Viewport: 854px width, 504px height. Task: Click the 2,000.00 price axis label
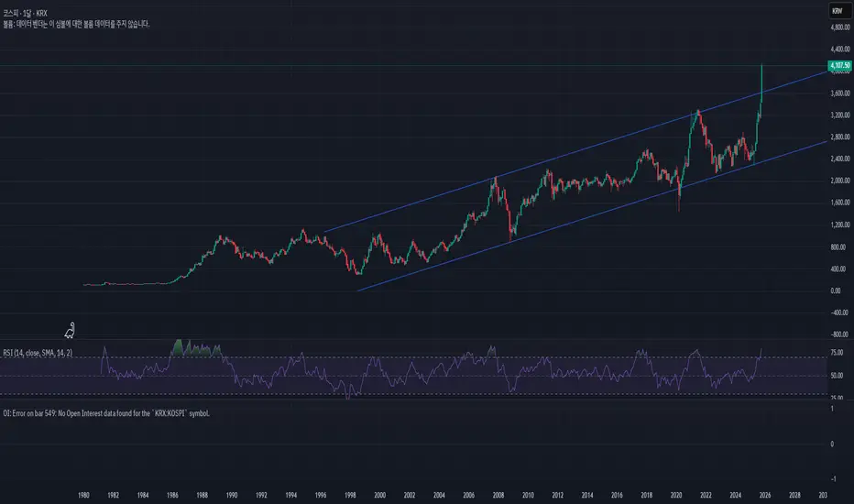(840, 181)
